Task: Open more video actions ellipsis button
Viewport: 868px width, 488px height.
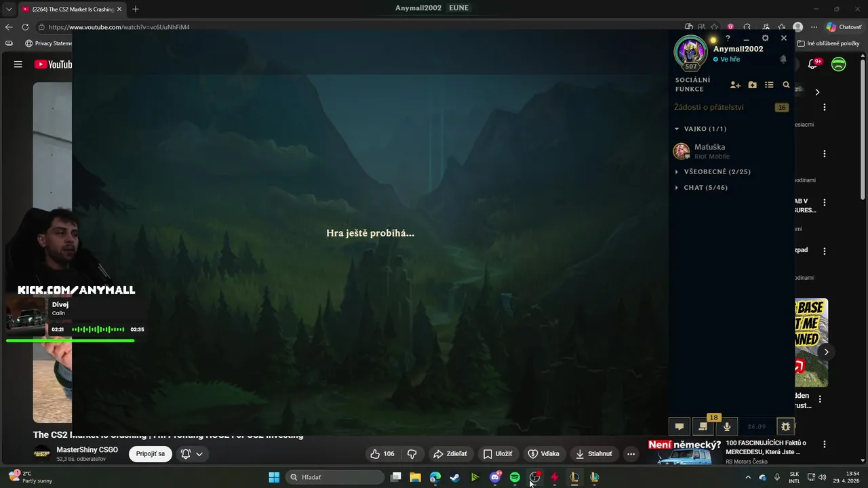Action: 631,453
